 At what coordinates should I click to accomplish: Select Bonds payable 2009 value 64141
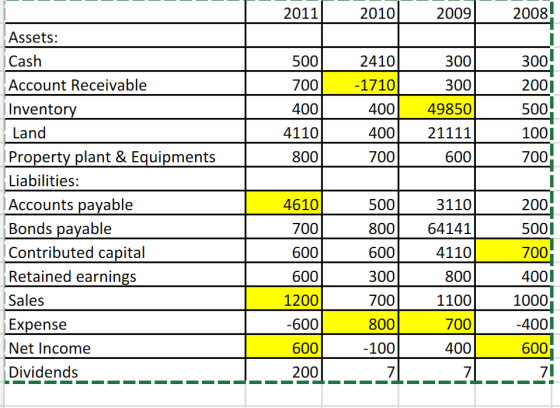click(437, 227)
